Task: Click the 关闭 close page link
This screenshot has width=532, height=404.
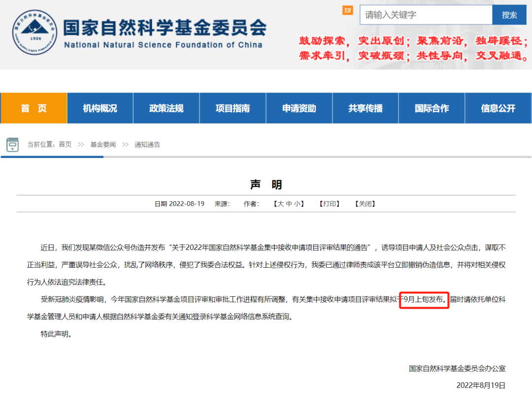Action: click(x=365, y=204)
